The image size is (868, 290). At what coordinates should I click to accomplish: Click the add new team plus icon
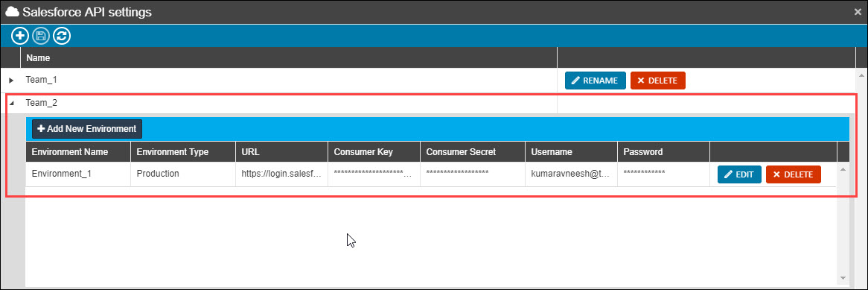coord(20,36)
